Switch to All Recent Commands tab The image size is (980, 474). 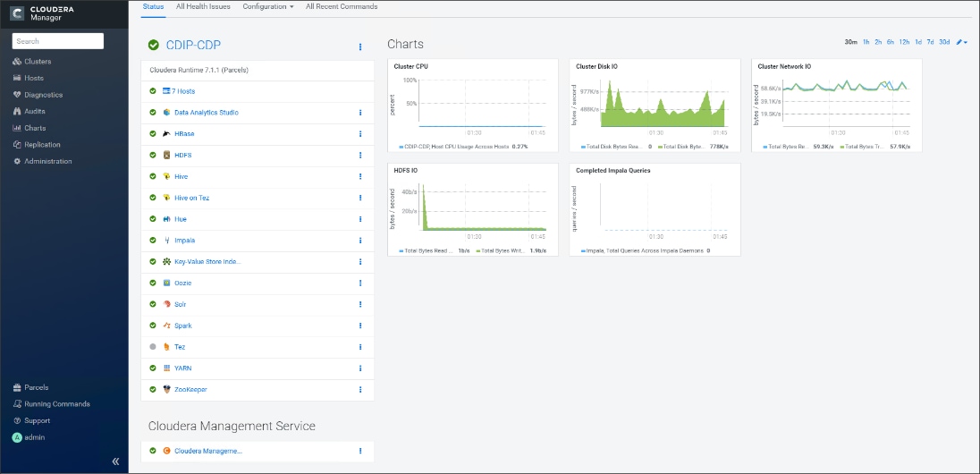(x=342, y=7)
